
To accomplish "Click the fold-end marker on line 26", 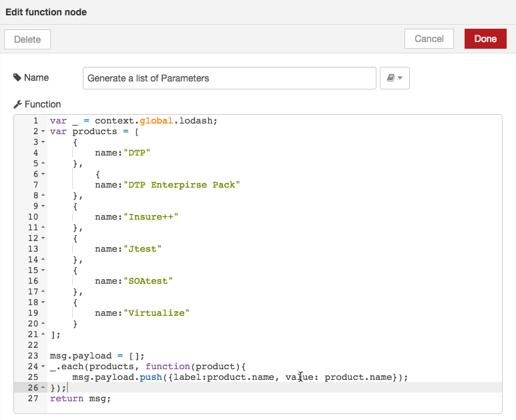I will coord(43,388).
